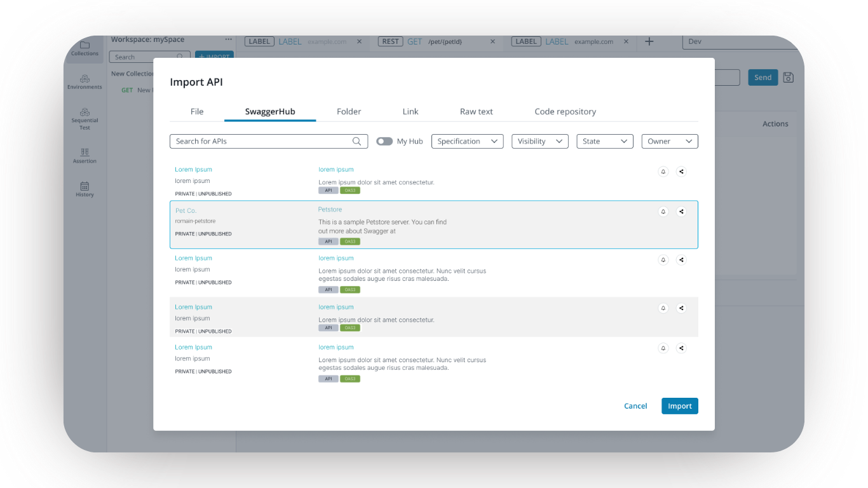This screenshot has width=868, height=488.
Task: Open Sequential Test in the left sidebar
Action: (85, 119)
